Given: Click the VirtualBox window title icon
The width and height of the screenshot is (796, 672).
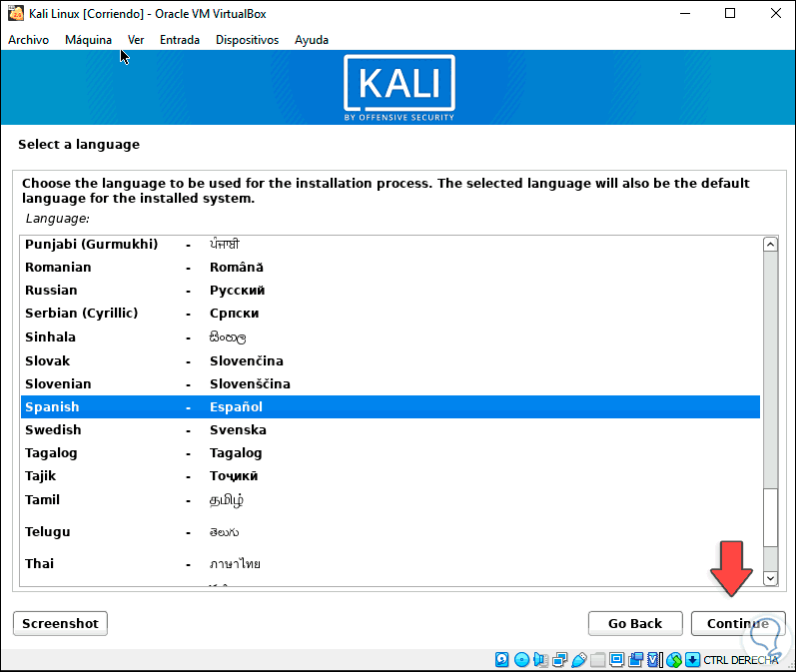Looking at the screenshot, I should pyautogui.click(x=16, y=13).
